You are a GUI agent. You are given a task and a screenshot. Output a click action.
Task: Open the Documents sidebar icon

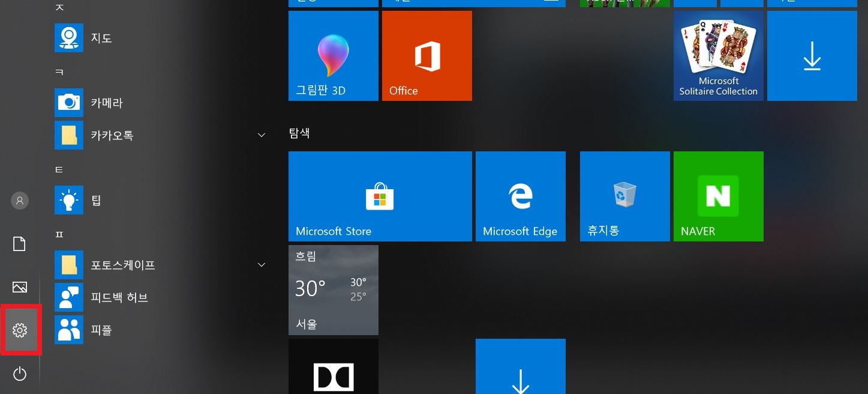20,244
